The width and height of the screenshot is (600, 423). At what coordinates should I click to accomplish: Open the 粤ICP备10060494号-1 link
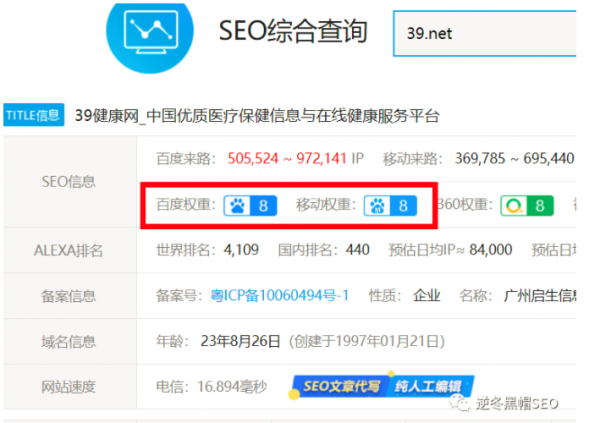coord(280,296)
